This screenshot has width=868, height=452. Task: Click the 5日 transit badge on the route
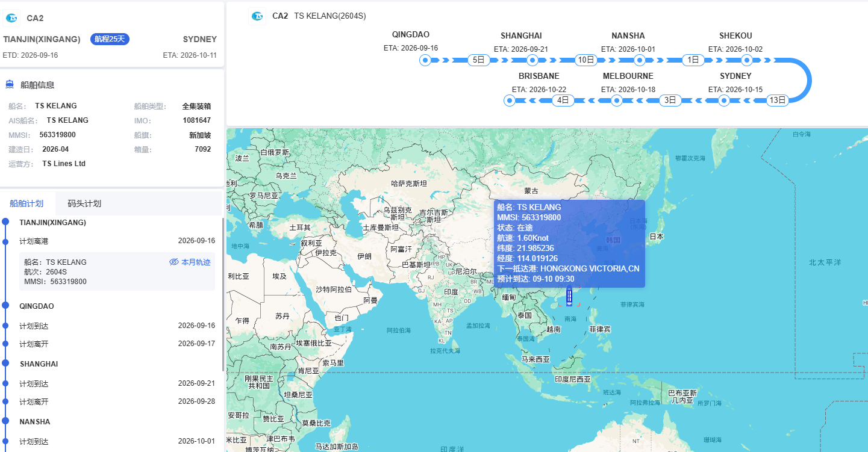coord(479,60)
